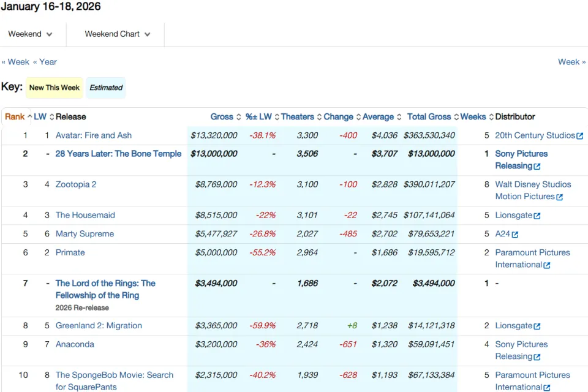Sort table by LW column
The image size is (588, 392).
point(43,116)
